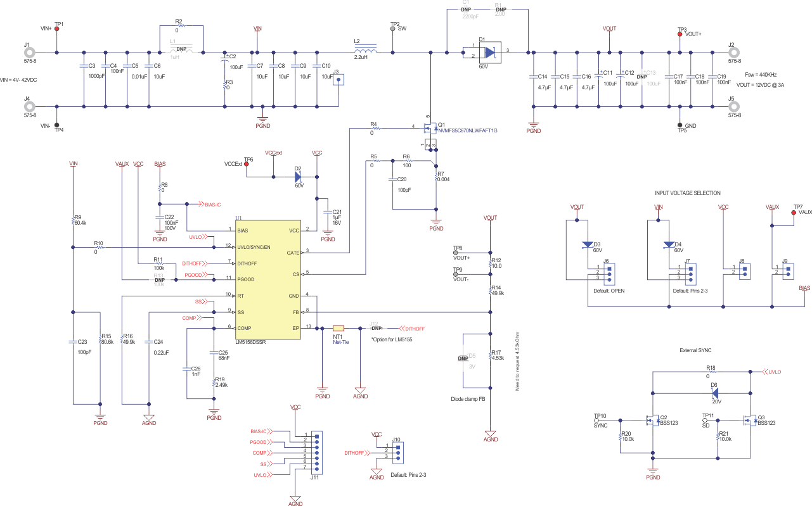The height and width of the screenshot is (506, 812).
Task: Select the TP10 SYNC test point
Action: 596,421
